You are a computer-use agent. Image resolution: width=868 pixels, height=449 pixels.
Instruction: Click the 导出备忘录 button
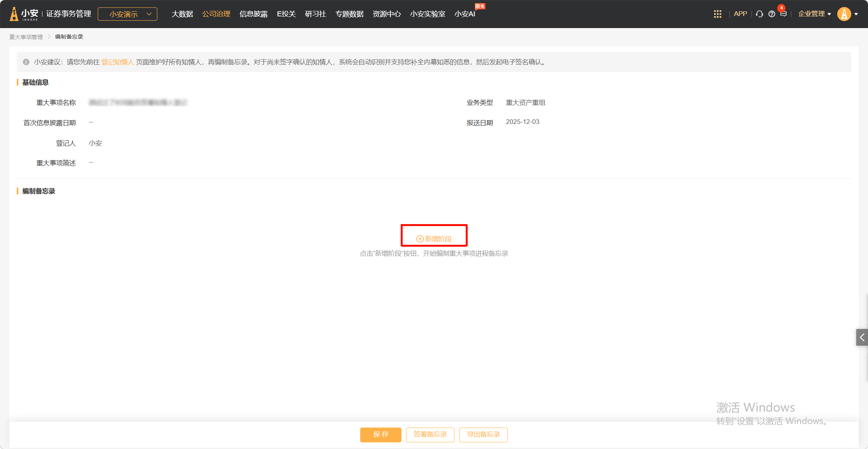tap(483, 435)
